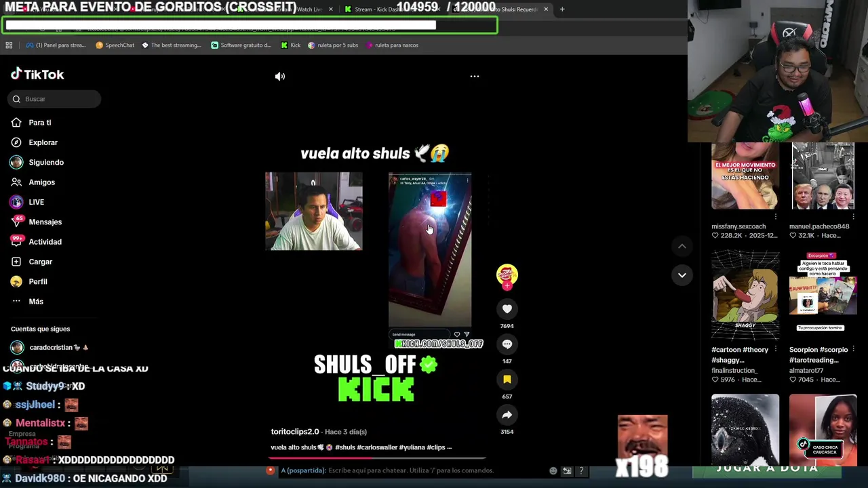The width and height of the screenshot is (868, 488).
Task: Like the video with heart icon
Action: tap(507, 309)
